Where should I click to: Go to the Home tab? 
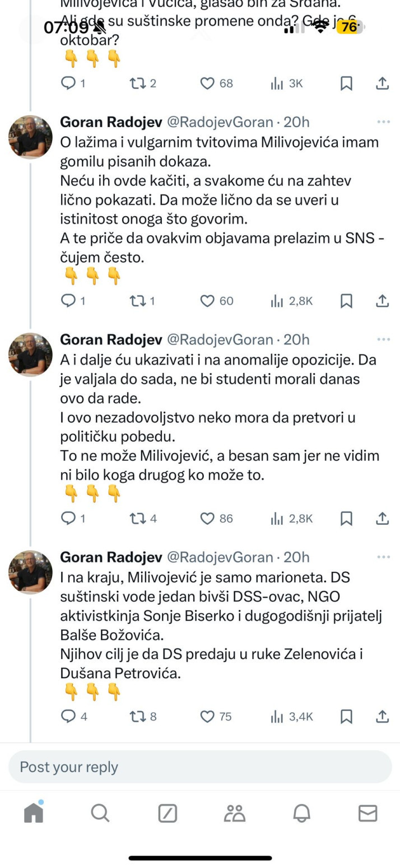tap(34, 813)
